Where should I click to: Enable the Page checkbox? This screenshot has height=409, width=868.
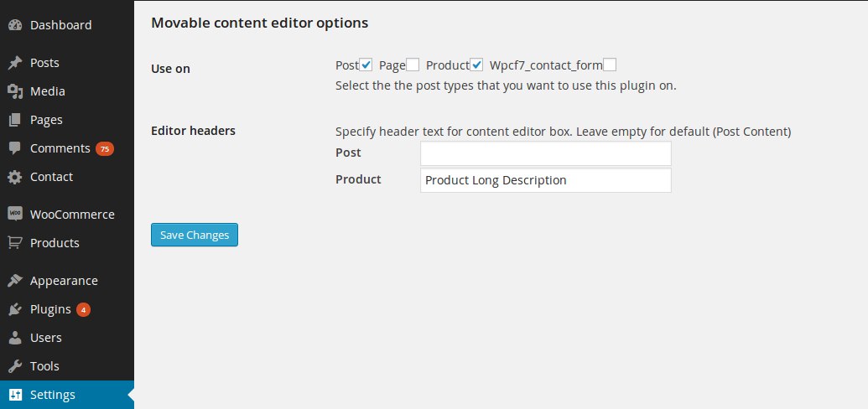coord(413,65)
